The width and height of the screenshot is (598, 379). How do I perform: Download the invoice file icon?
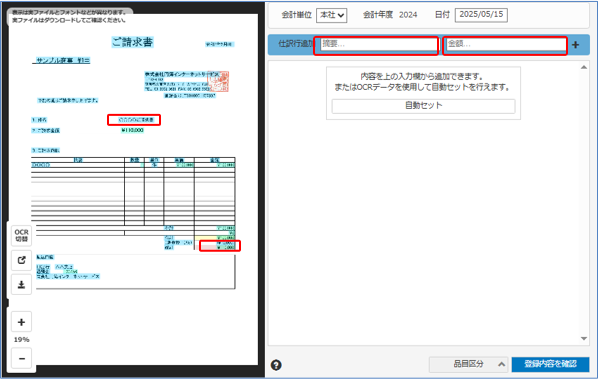pyautogui.click(x=21, y=284)
